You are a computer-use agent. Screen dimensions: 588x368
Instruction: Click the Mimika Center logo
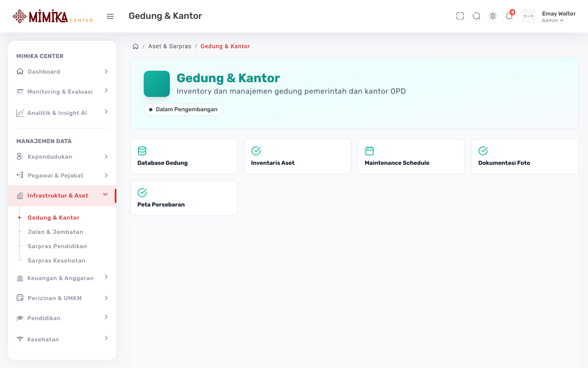pos(53,16)
